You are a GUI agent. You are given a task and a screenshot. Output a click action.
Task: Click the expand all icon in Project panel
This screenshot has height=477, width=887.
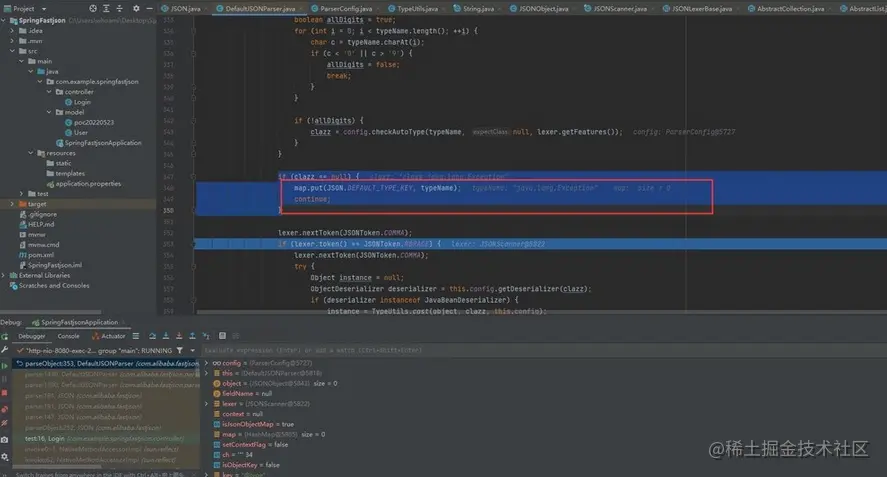[106, 8]
